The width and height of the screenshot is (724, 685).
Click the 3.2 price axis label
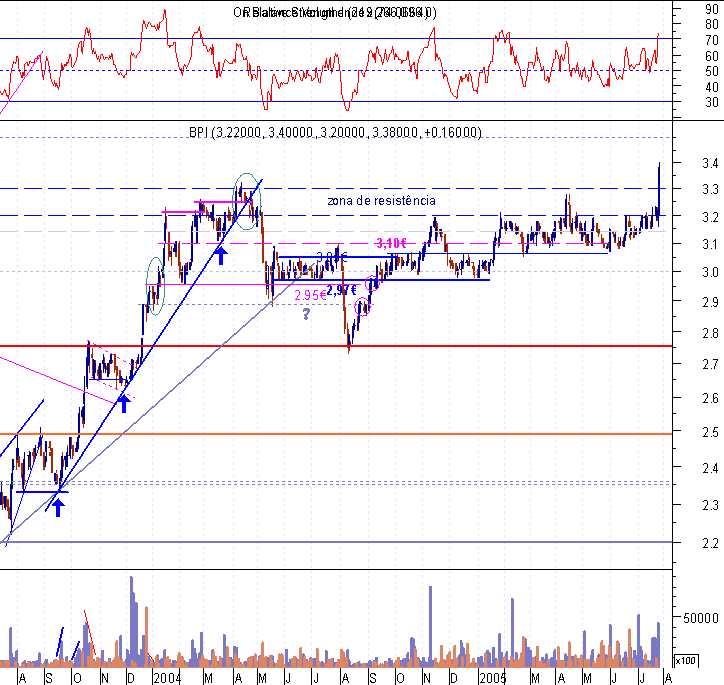pos(710,217)
